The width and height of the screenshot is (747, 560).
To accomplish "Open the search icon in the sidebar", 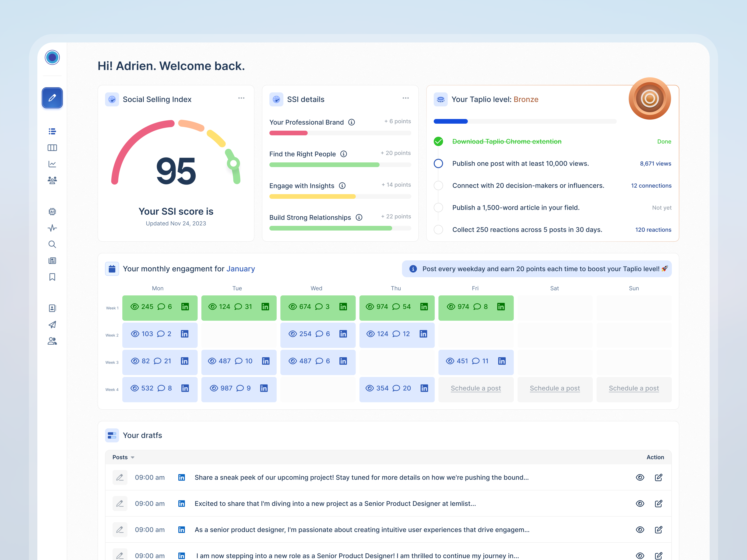I will point(52,244).
